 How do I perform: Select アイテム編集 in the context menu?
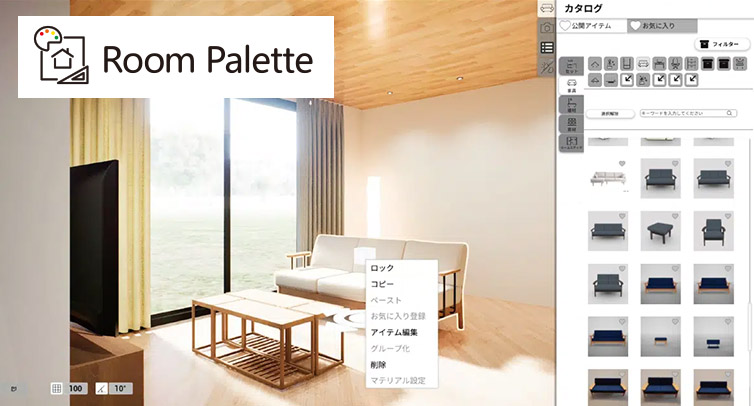394,332
